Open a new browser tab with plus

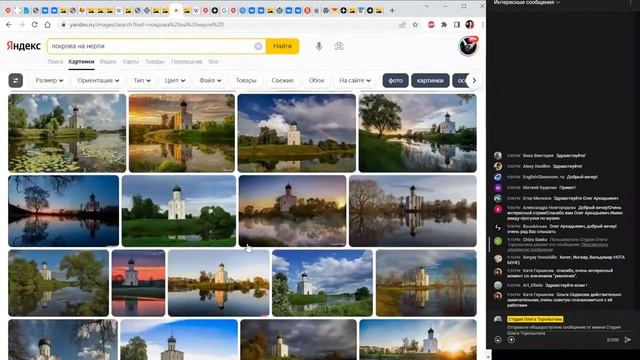(392, 10)
